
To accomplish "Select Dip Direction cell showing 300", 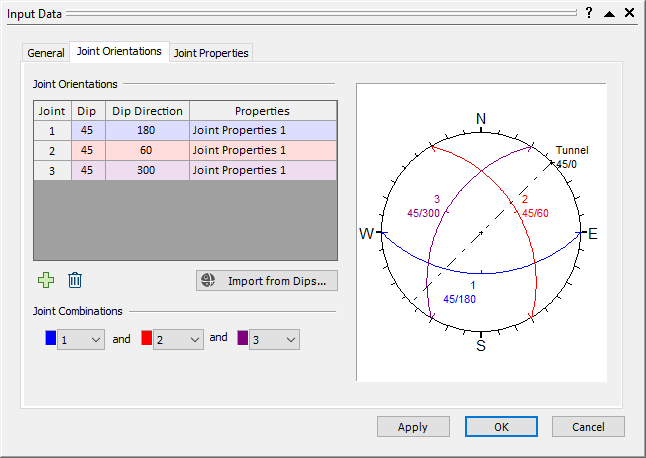I will 147,170.
